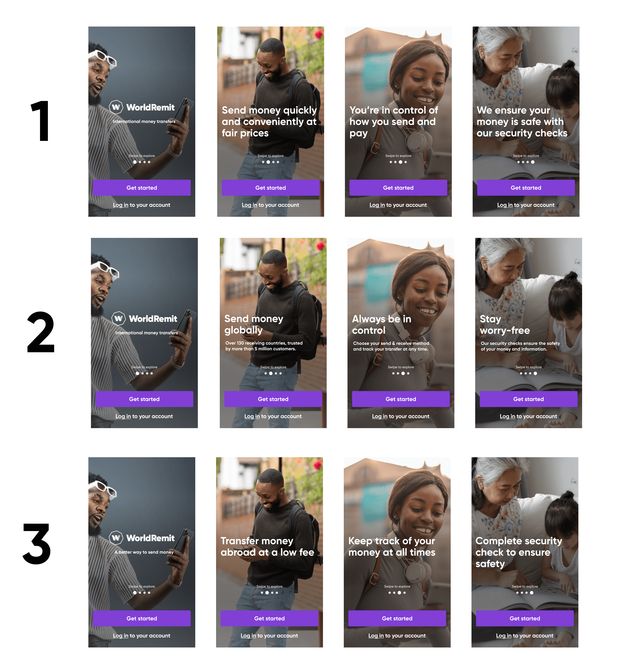
Task: Click Get started on row 3 WorldRemit splash screen
Action: tap(142, 618)
